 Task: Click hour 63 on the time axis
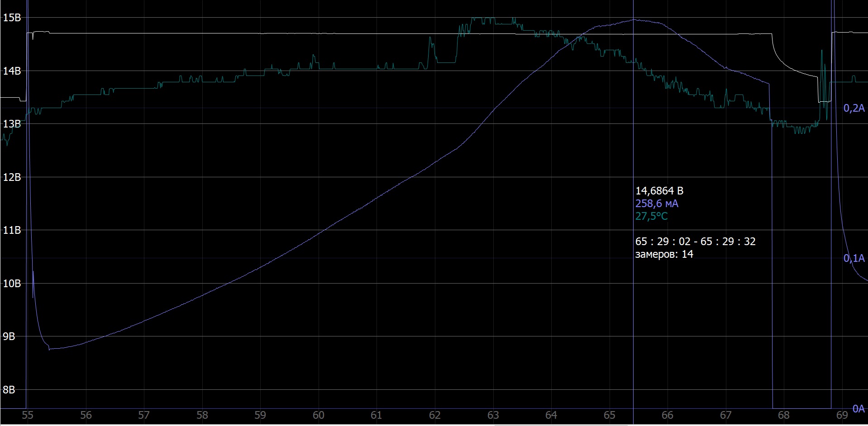[x=493, y=416]
